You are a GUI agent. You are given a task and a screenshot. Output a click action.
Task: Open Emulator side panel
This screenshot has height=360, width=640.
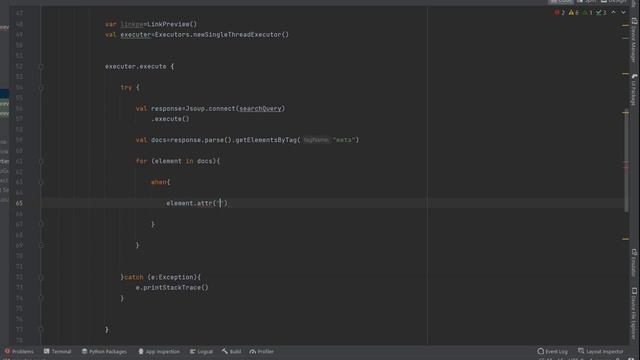(x=634, y=262)
